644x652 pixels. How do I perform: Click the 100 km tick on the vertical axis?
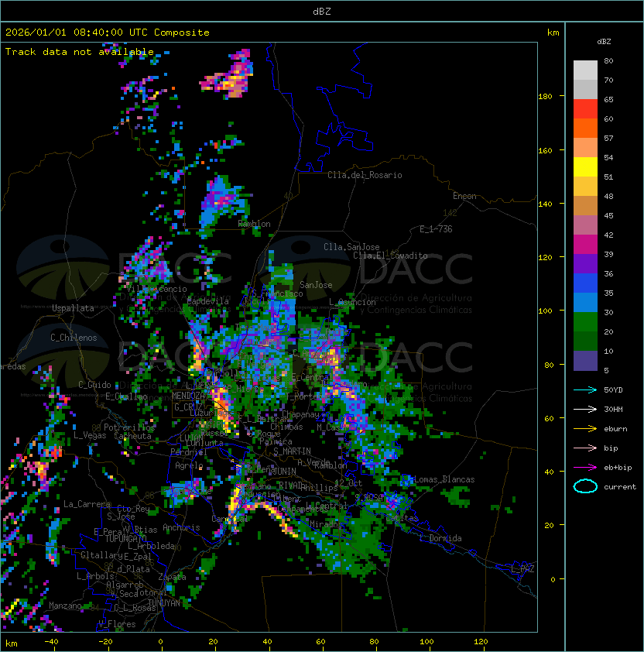point(545,311)
